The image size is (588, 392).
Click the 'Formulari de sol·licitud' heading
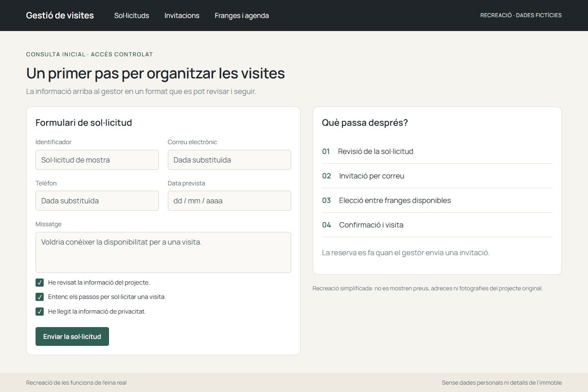point(84,122)
